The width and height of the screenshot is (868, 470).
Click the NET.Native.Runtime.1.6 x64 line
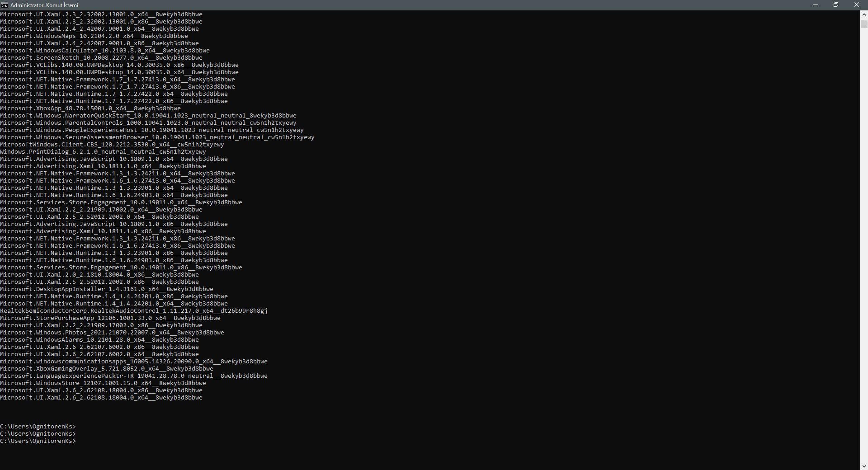pos(114,195)
